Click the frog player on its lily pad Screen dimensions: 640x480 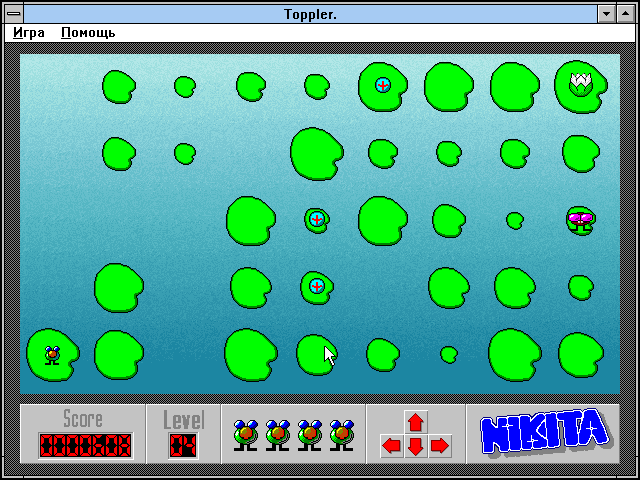pos(52,355)
